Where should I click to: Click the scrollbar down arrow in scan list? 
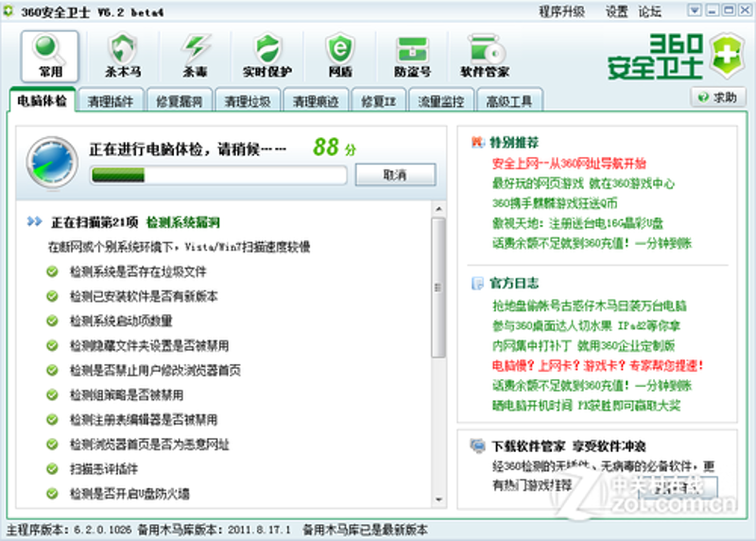(438, 499)
